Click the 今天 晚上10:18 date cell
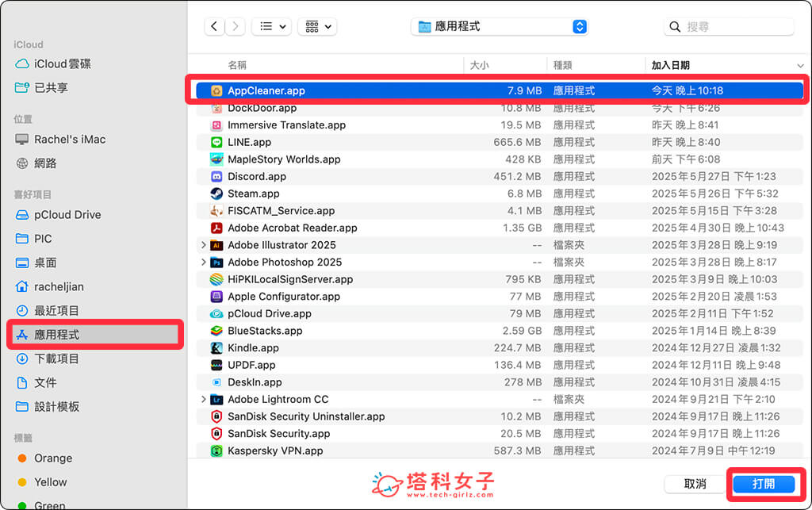 688,90
